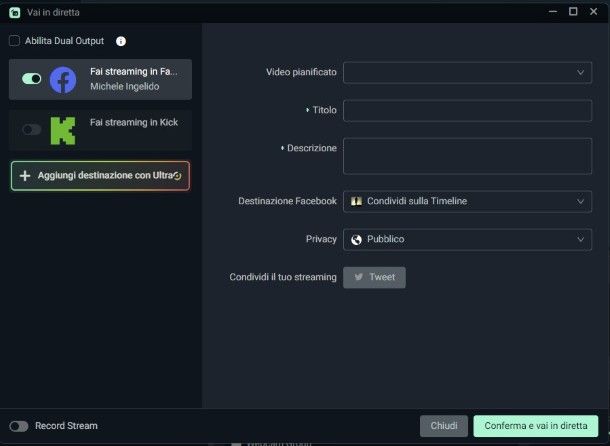Open the Privacy dropdown
Screen dimensions: 610x446
click(467, 239)
